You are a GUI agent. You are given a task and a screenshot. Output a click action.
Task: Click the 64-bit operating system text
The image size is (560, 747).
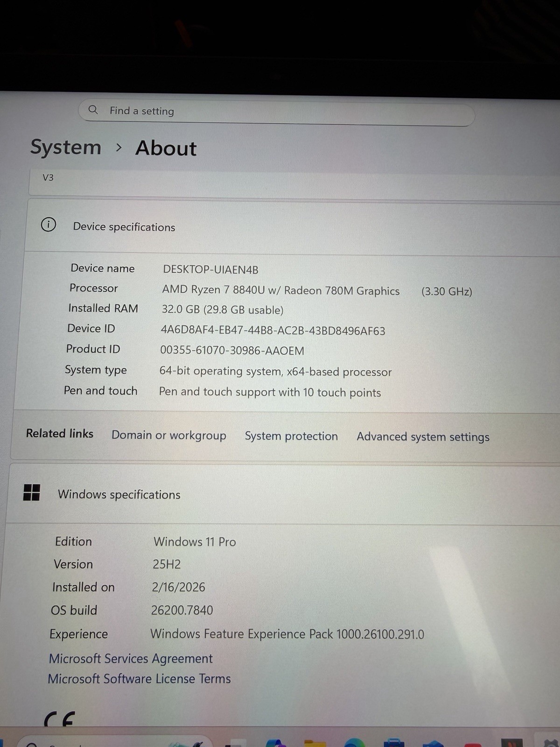point(275,372)
